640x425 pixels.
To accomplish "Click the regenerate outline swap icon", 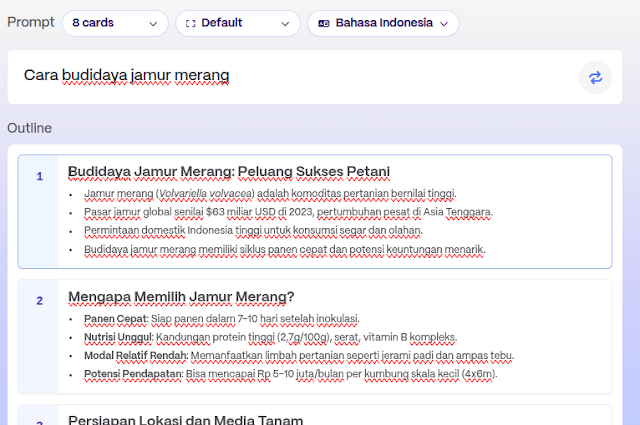I will 596,78.
